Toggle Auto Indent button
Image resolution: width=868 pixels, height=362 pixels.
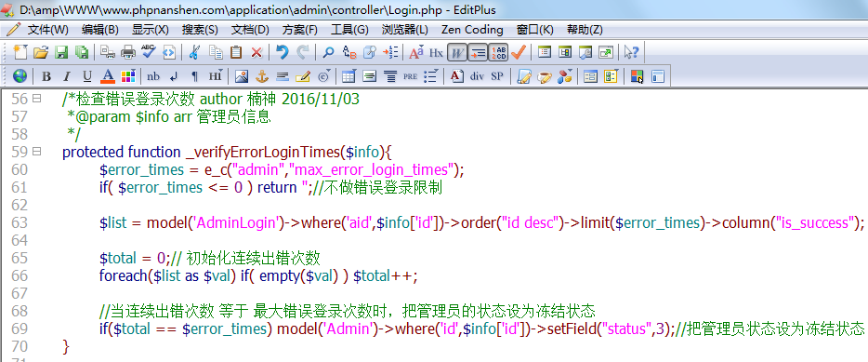click(477, 52)
